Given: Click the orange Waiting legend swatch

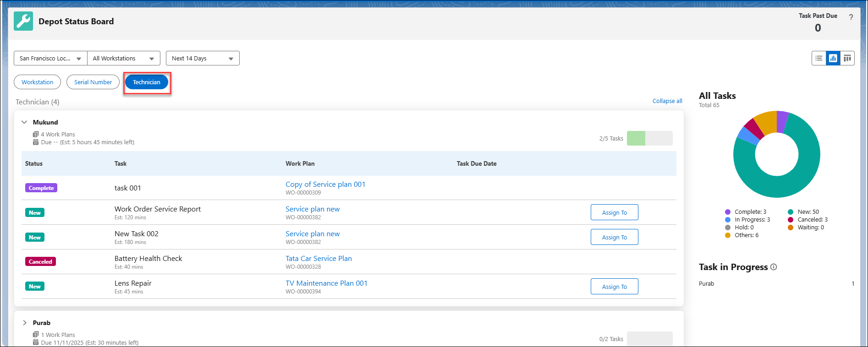Looking at the screenshot, I should (791, 228).
